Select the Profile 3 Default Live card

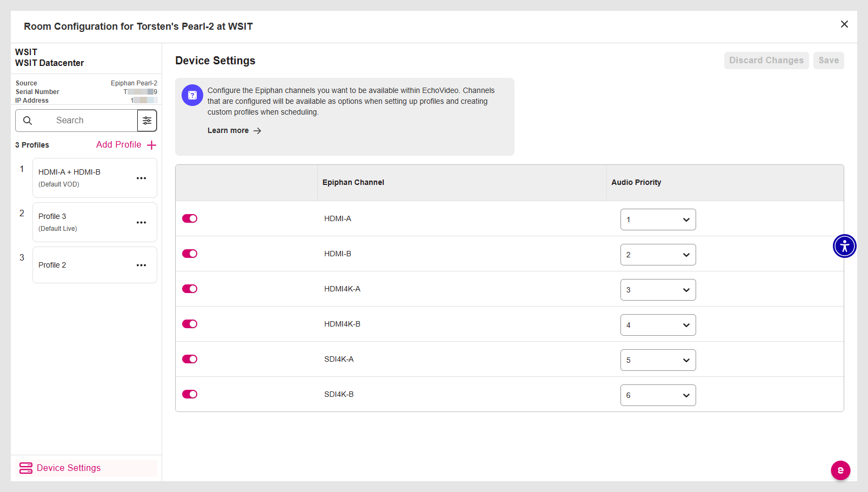[95, 222]
